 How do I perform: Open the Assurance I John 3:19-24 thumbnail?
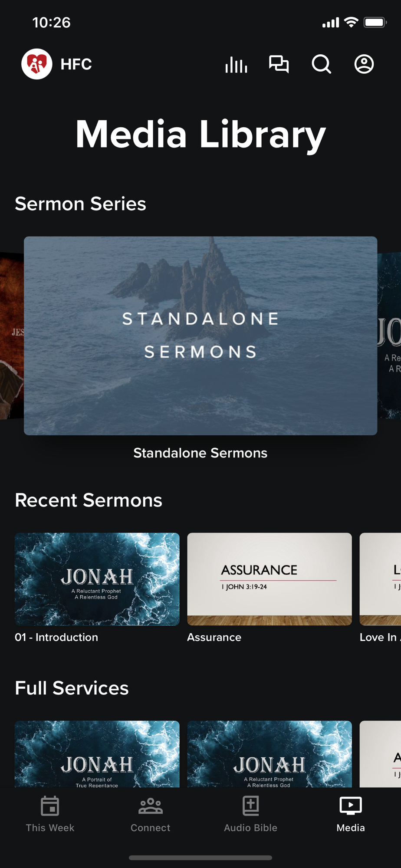tap(270, 579)
